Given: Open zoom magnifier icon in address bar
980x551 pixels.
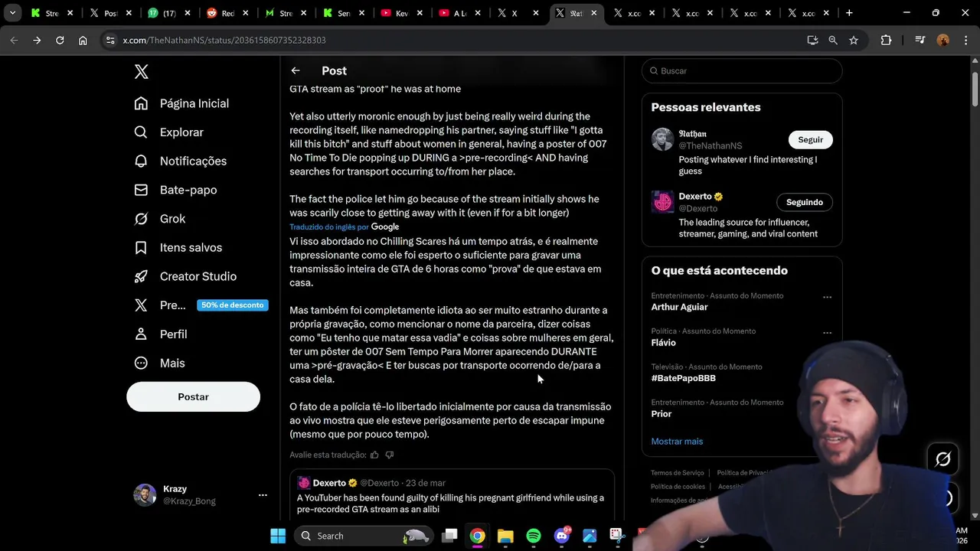Looking at the screenshot, I should [833, 40].
